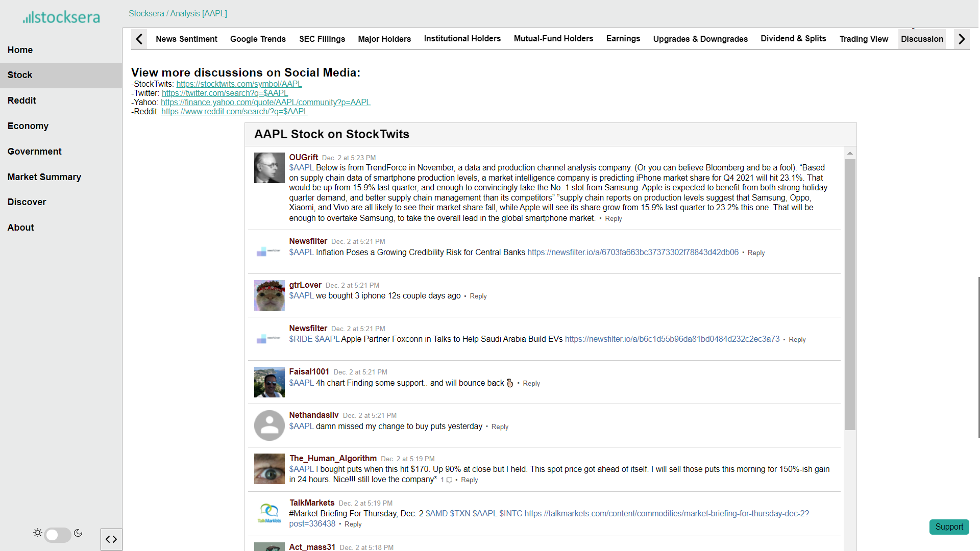The width and height of the screenshot is (980, 551).
Task: Click TalkMarkets logo avatar
Action: pos(269,513)
